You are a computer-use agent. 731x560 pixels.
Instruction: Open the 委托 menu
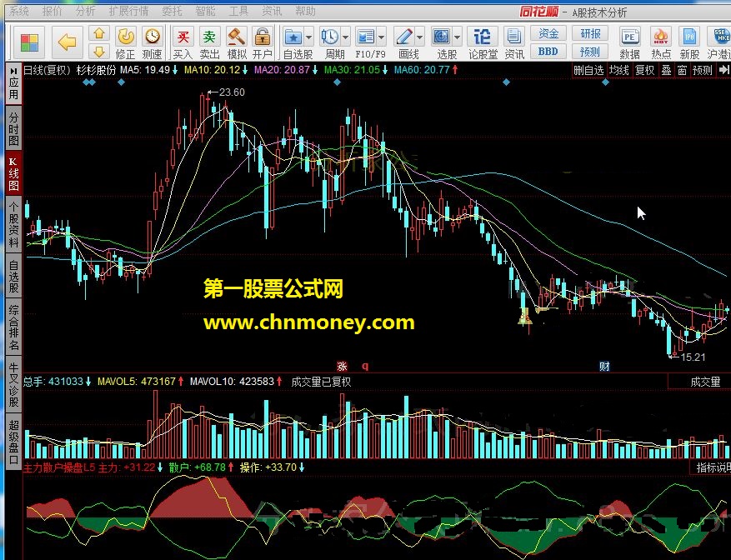pos(172,11)
